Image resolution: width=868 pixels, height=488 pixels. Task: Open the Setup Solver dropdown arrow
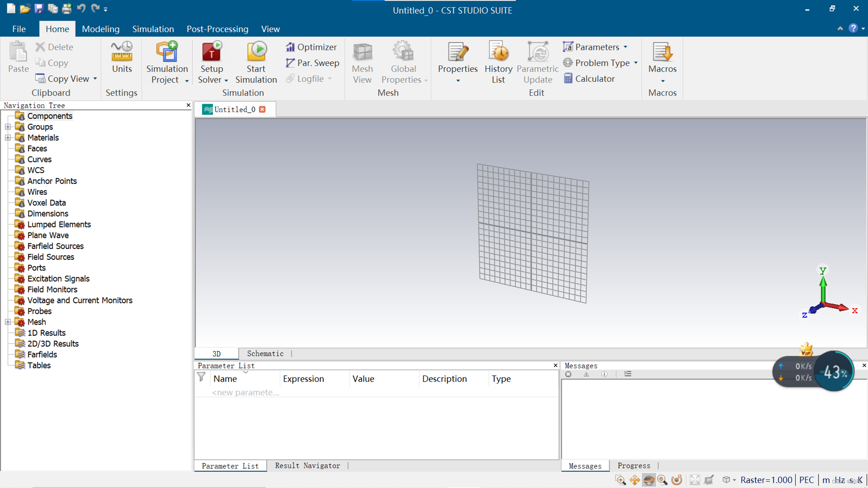(x=226, y=81)
